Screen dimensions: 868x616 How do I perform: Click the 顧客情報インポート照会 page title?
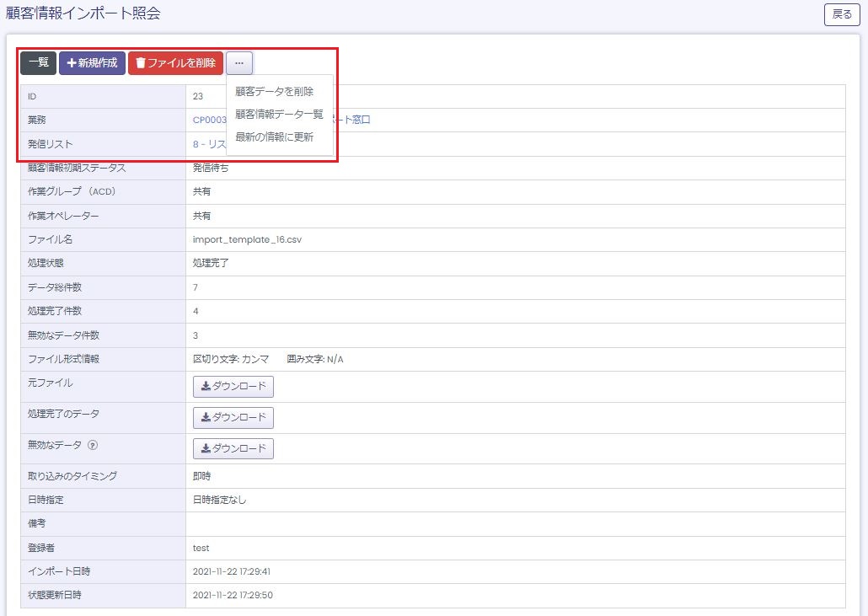pyautogui.click(x=83, y=13)
